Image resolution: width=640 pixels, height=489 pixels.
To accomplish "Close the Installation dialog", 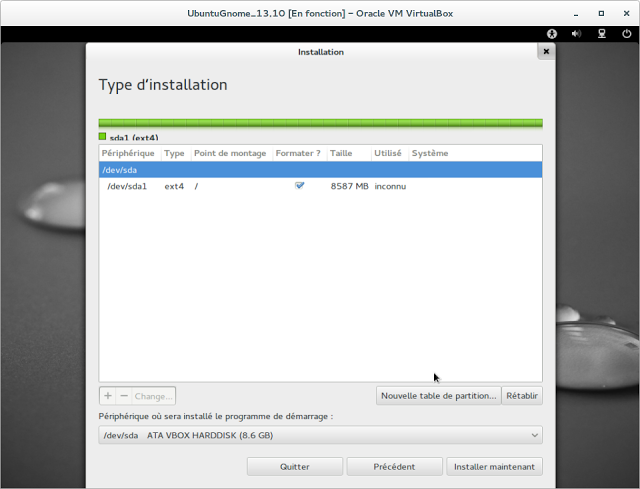I will tap(546, 51).
